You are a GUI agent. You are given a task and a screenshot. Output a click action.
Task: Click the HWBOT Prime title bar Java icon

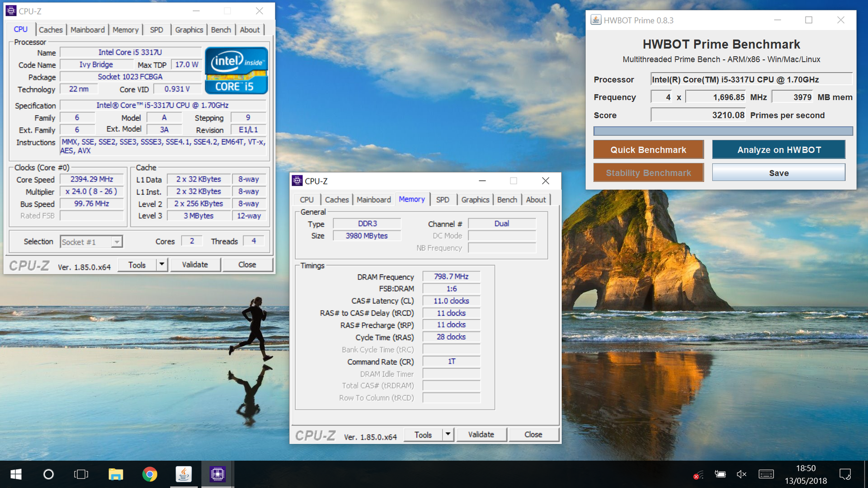coord(596,20)
